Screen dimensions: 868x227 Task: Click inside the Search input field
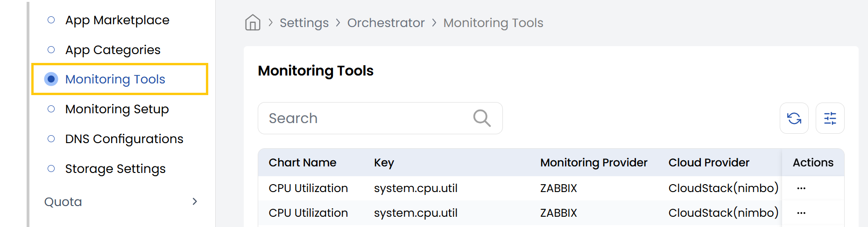click(364, 118)
